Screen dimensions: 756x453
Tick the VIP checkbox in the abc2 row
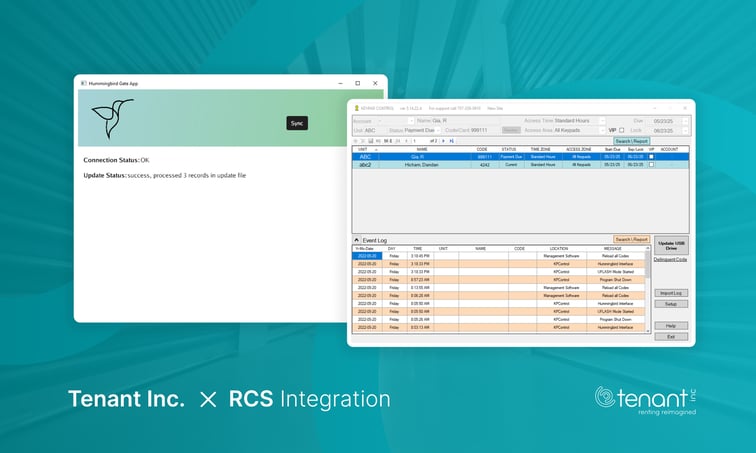(651, 165)
